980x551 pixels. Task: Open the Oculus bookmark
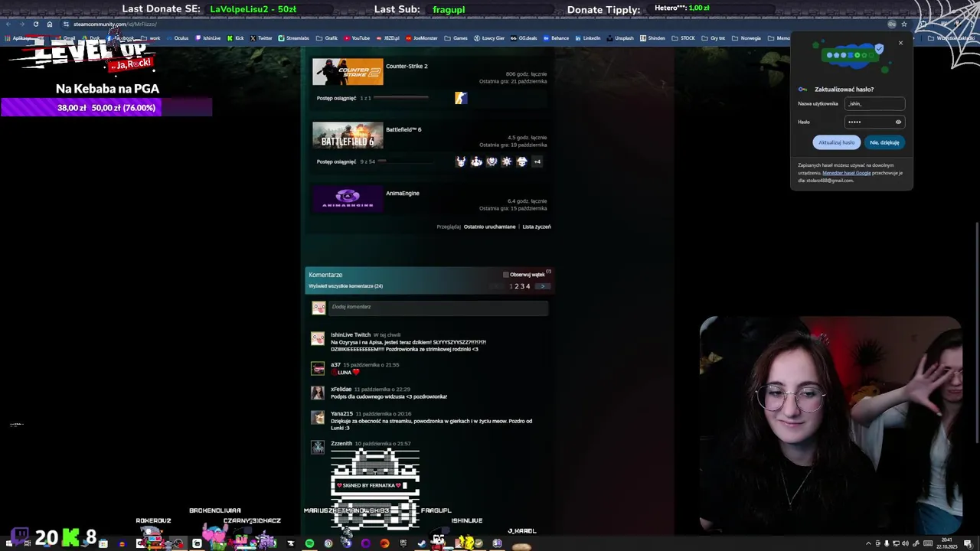pos(178,38)
